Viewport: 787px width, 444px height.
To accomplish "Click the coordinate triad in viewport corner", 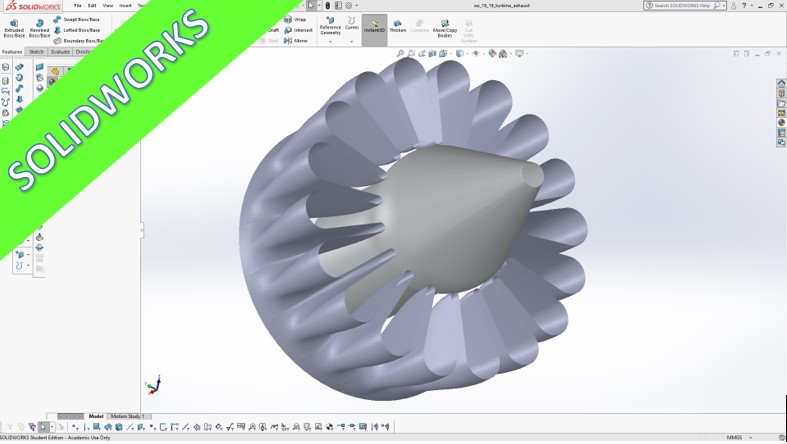I will coord(153,384).
